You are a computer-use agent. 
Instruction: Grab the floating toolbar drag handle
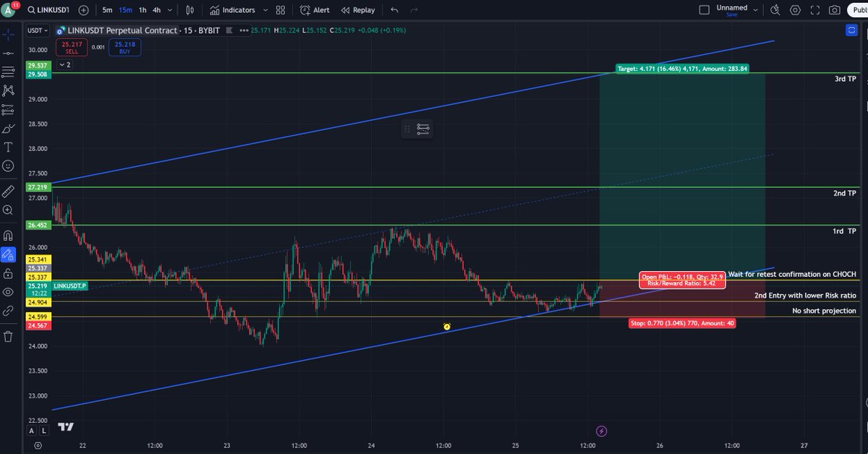coord(407,129)
